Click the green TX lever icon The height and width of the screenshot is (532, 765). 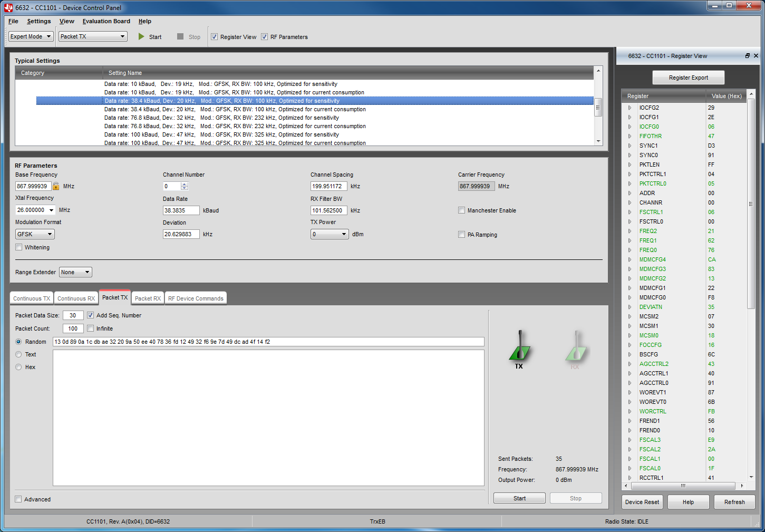[x=519, y=348]
